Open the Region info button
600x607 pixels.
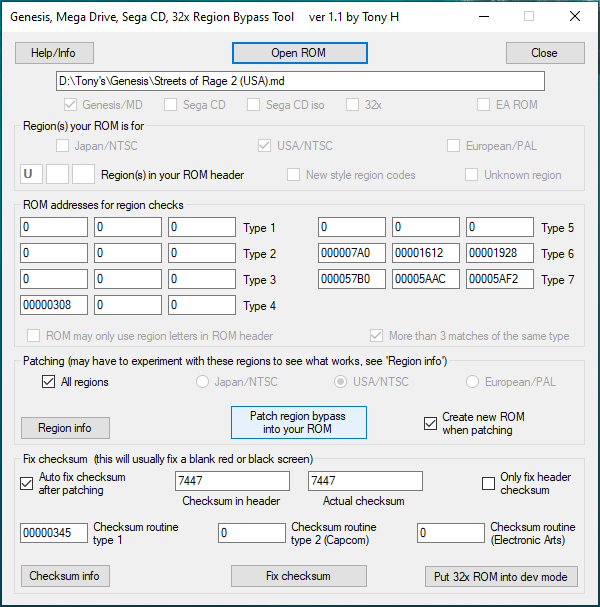coord(65,428)
